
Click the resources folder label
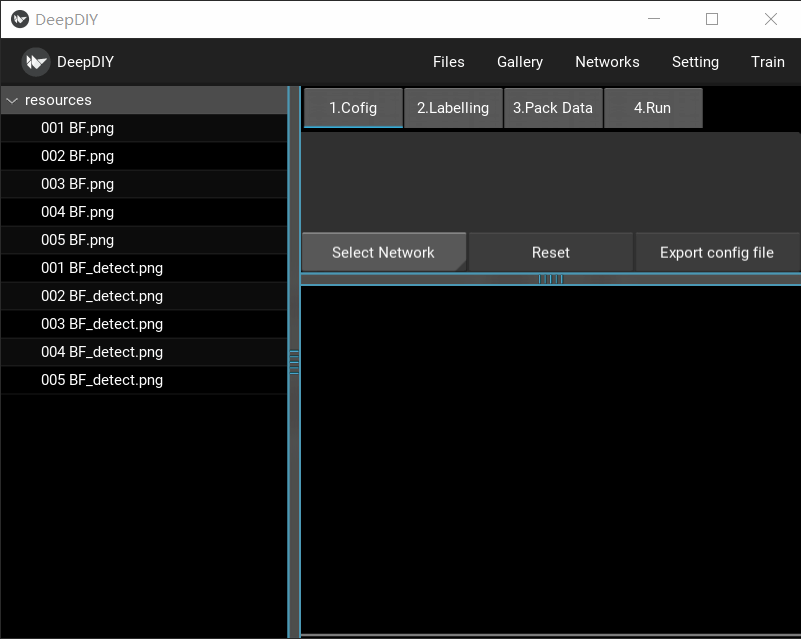coord(58,100)
